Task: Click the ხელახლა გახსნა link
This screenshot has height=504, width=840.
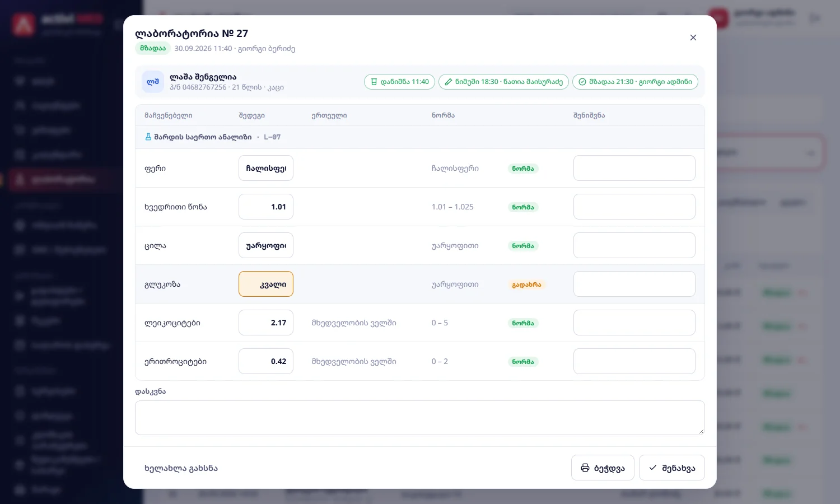Action: [181, 468]
